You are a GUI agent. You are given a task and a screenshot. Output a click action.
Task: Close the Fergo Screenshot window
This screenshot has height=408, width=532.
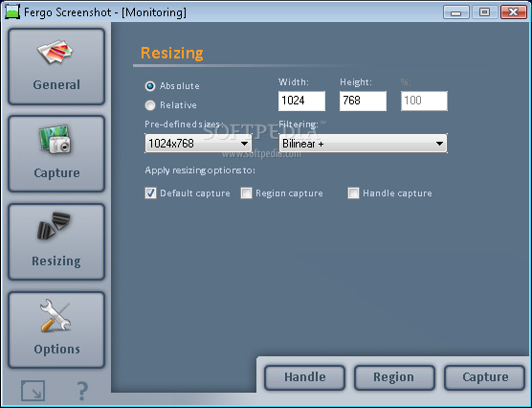point(513,12)
